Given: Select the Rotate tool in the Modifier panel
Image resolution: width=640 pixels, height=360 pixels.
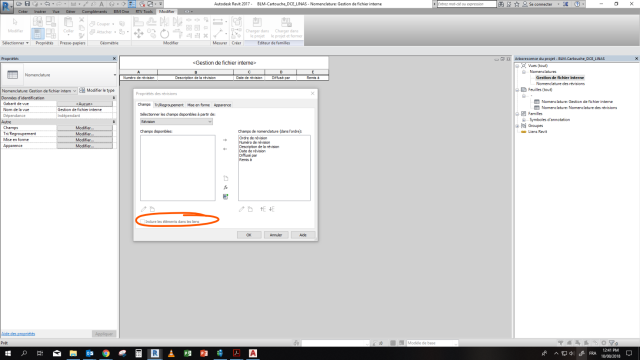Looking at the screenshot, I should pos(164,33).
